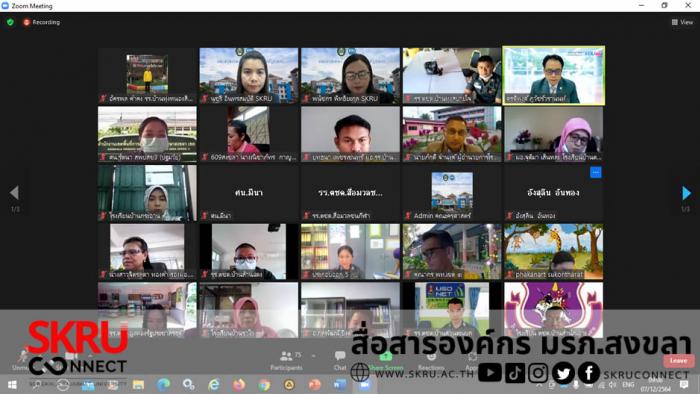
Task: Open the Participants panel
Action: (x=286, y=361)
